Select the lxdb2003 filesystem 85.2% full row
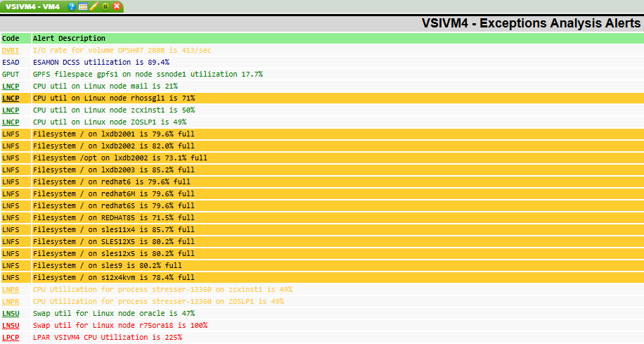This screenshot has height=344, width=644. click(112, 170)
